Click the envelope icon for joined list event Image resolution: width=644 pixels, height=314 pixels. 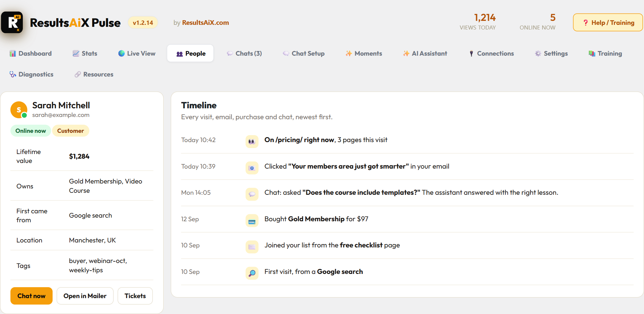(x=252, y=247)
